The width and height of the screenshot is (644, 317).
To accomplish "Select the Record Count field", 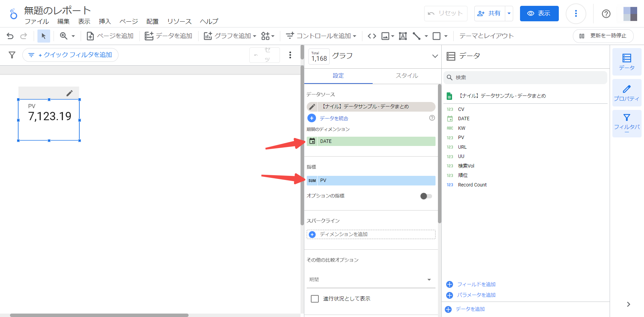I will (472, 185).
